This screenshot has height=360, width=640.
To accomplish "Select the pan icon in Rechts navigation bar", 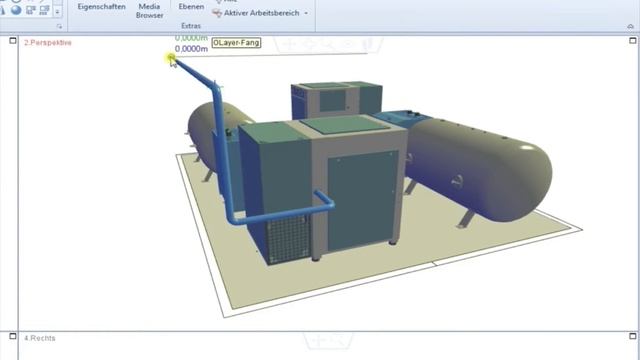I will (319, 339).
